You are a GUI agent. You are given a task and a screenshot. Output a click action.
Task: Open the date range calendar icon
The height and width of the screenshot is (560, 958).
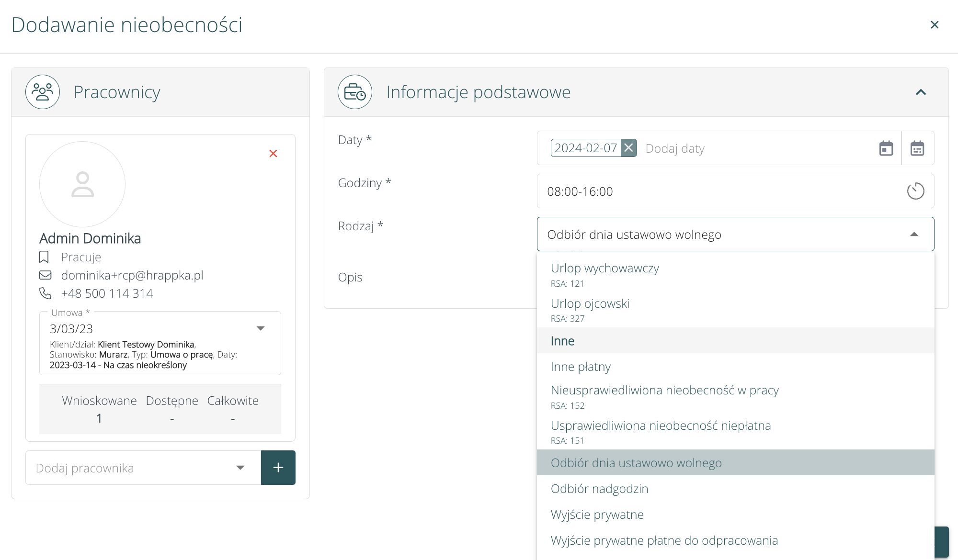click(x=917, y=148)
